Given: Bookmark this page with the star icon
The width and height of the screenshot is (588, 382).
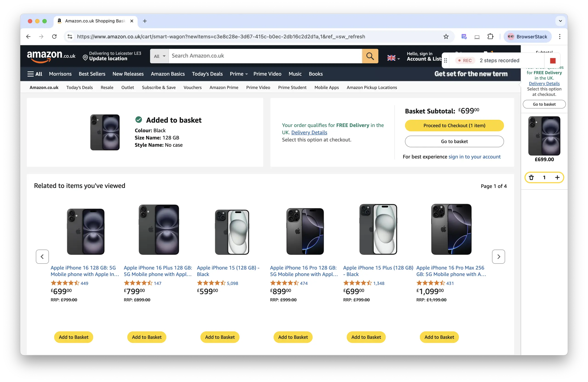Looking at the screenshot, I should [446, 36].
